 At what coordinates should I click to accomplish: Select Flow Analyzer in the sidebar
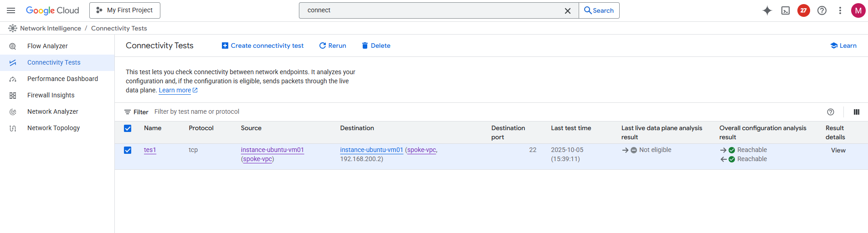click(47, 46)
